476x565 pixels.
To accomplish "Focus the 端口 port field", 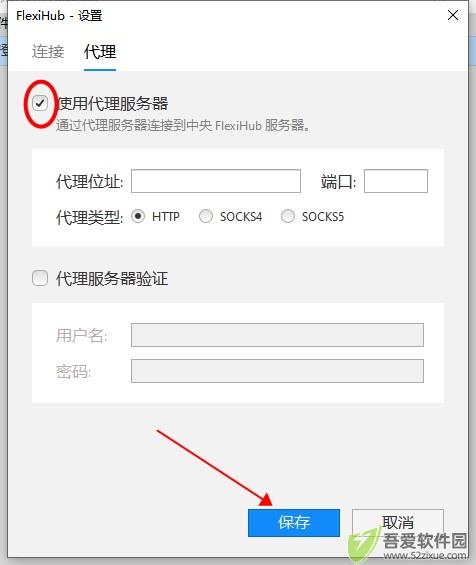I will click(x=396, y=181).
